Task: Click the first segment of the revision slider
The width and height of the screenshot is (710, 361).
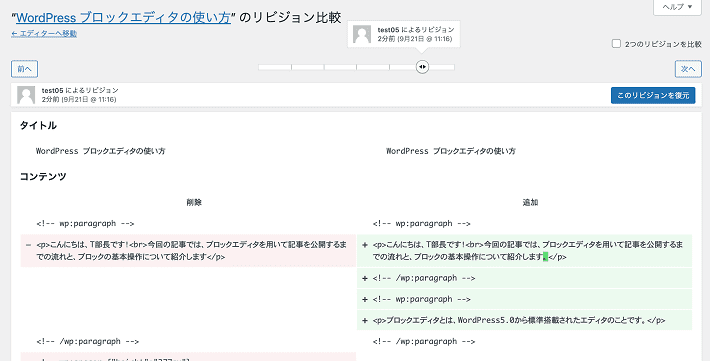Action: 275,67
